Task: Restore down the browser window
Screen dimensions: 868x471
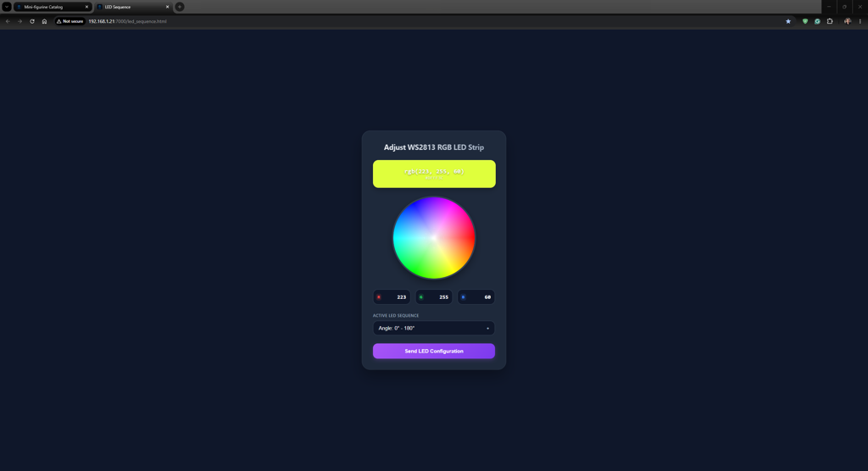Action: pyautogui.click(x=844, y=7)
